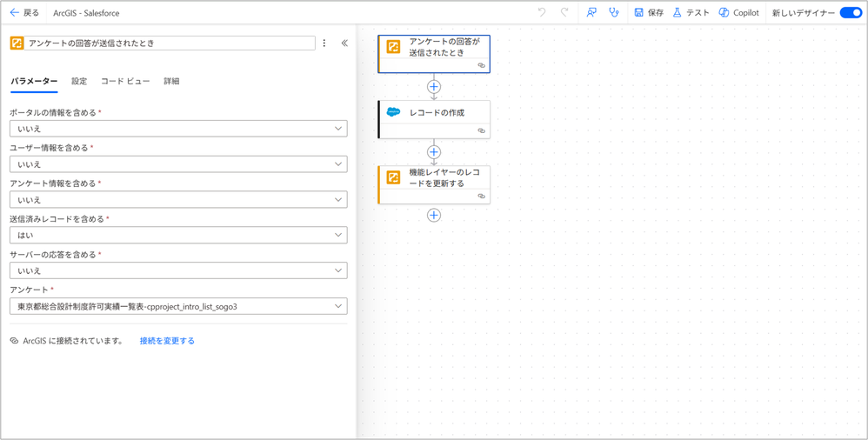The image size is (868, 440).
Task: Click the redo arrow icon
Action: (564, 13)
